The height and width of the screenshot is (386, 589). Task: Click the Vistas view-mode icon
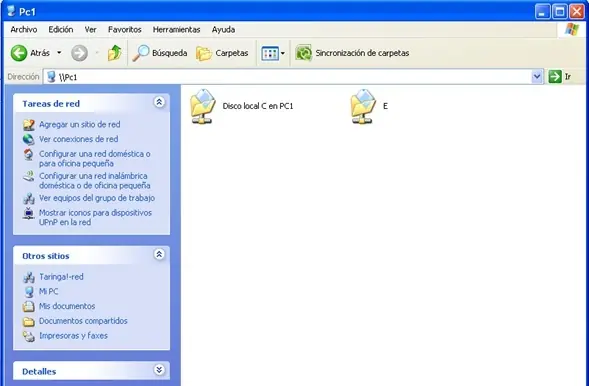click(270, 53)
